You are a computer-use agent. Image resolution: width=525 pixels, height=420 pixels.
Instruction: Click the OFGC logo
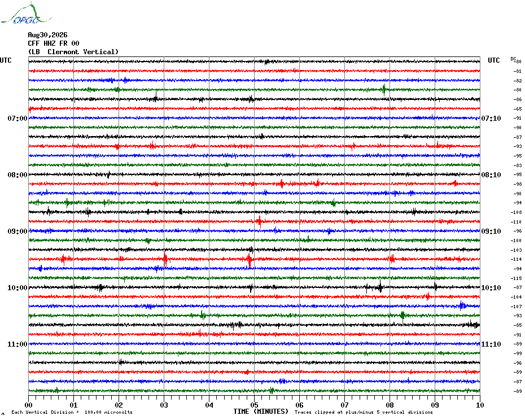[x=26, y=14]
